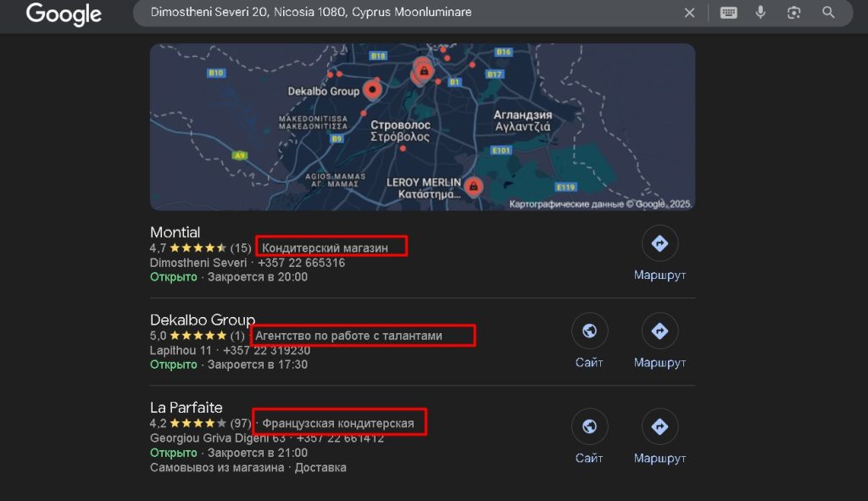Viewport: 868px width, 501px height.
Task: Open directions icon for La Parfaite
Action: 659,426
